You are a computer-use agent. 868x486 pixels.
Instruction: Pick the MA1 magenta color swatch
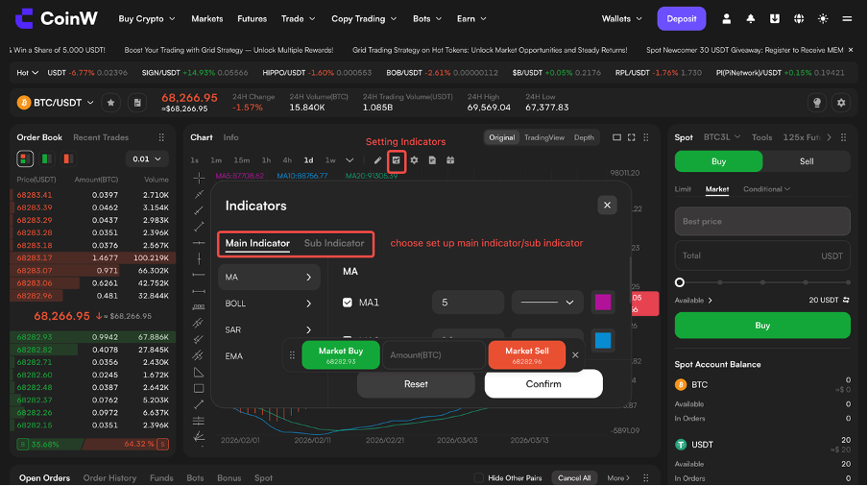(603, 303)
